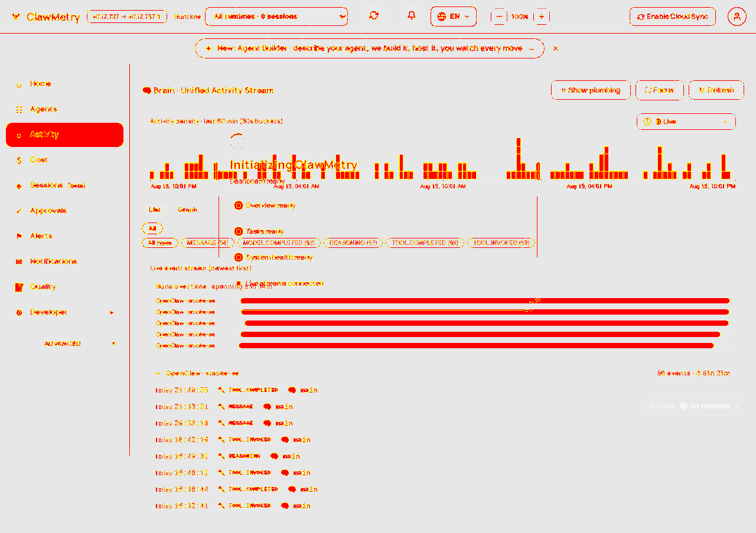The image size is (756, 533).
Task: Click the Quality clipboard icon
Action: coord(19,287)
